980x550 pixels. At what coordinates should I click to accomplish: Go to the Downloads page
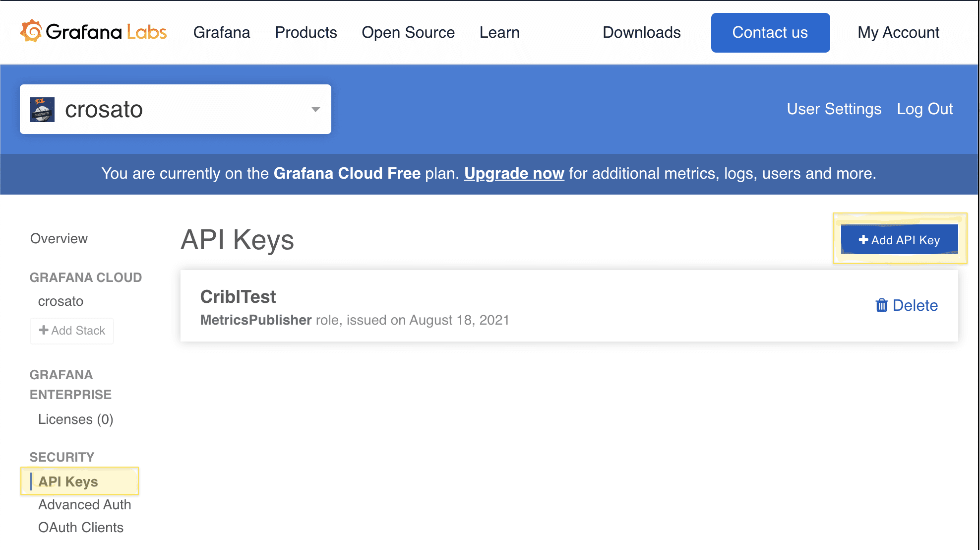[641, 32]
